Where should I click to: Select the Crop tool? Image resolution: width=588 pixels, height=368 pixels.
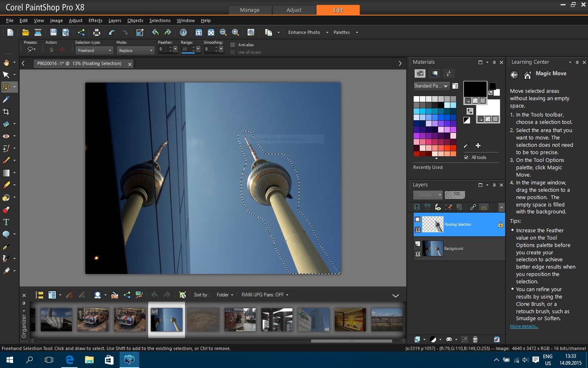pos(6,112)
